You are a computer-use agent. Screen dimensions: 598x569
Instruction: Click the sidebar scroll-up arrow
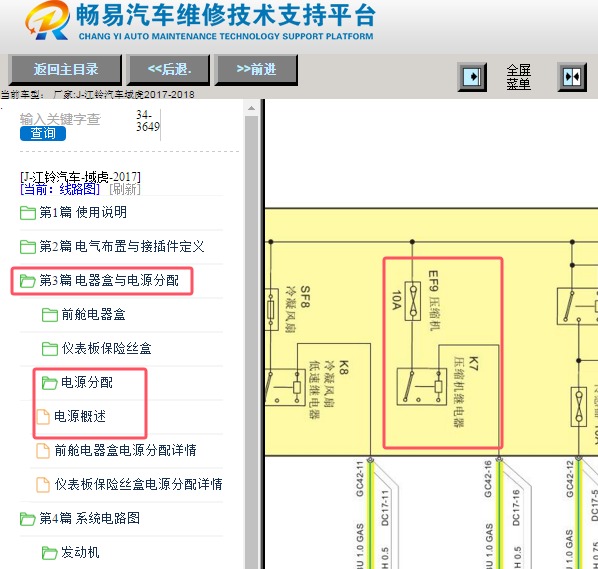click(x=251, y=108)
